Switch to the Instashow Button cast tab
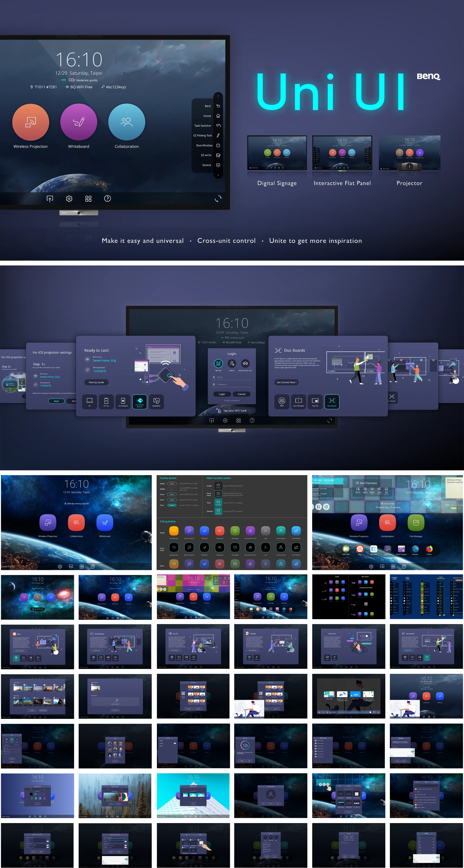 pos(139,402)
